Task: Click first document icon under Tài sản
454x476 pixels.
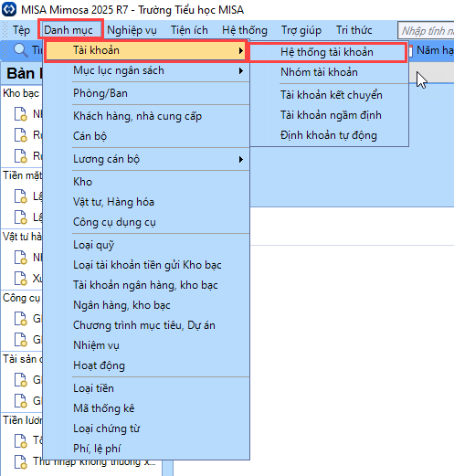Action: pyautogui.click(x=21, y=380)
